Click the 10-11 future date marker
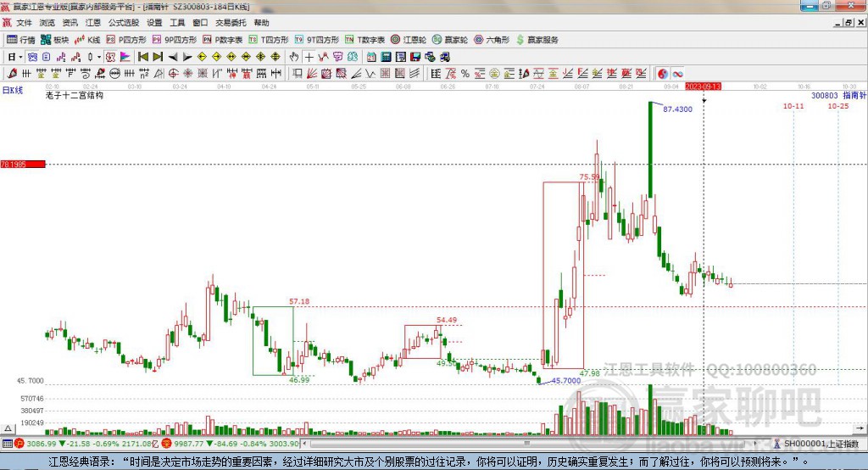The width and height of the screenshot is (868, 470). click(x=793, y=106)
